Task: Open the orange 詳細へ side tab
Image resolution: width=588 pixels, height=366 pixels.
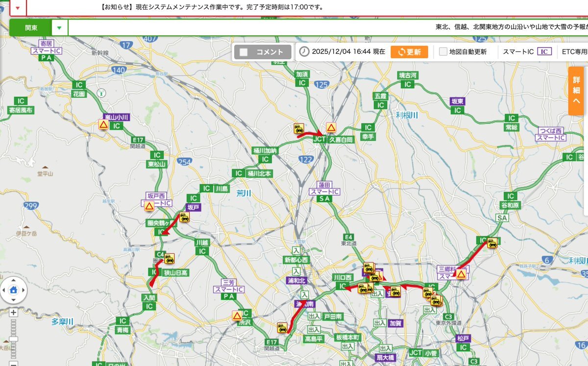Action: pyautogui.click(x=577, y=91)
